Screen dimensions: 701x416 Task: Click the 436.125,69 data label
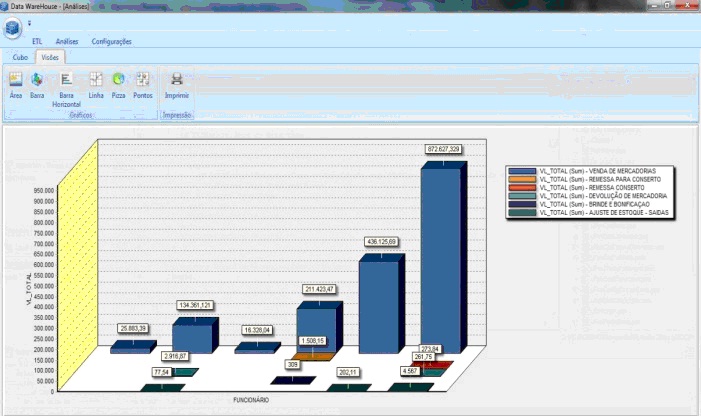pos(380,242)
